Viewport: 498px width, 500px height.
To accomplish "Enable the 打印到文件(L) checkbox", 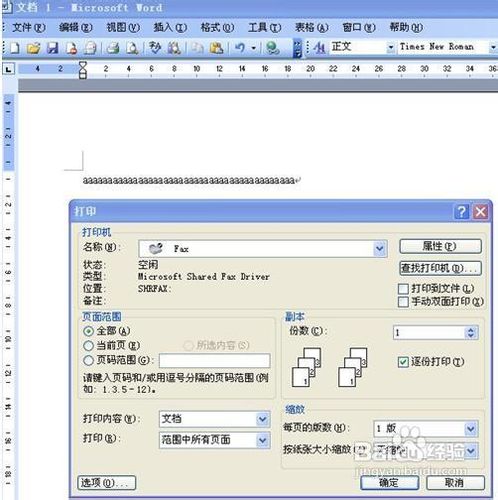I will coord(403,289).
